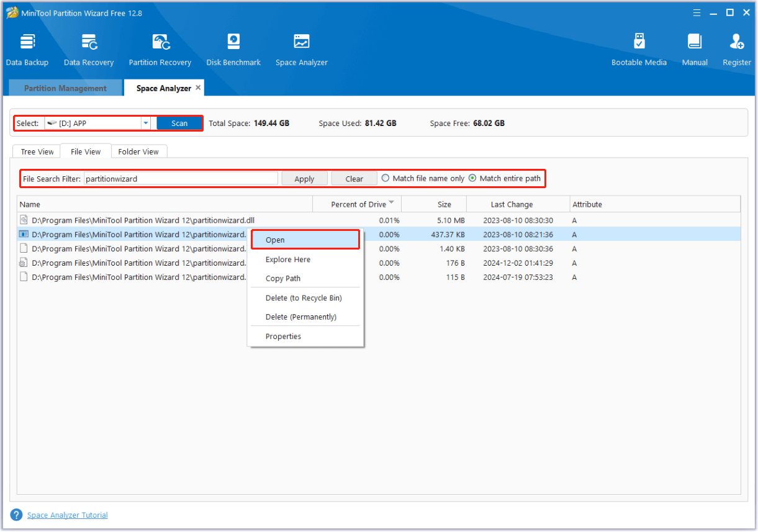Open the Space Analyzer Tutorial link
Screen dimensions: 758x532
(x=67, y=515)
